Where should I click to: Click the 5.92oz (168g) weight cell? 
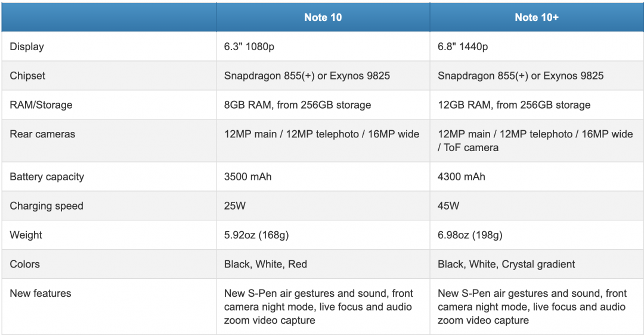pyautogui.click(x=256, y=235)
